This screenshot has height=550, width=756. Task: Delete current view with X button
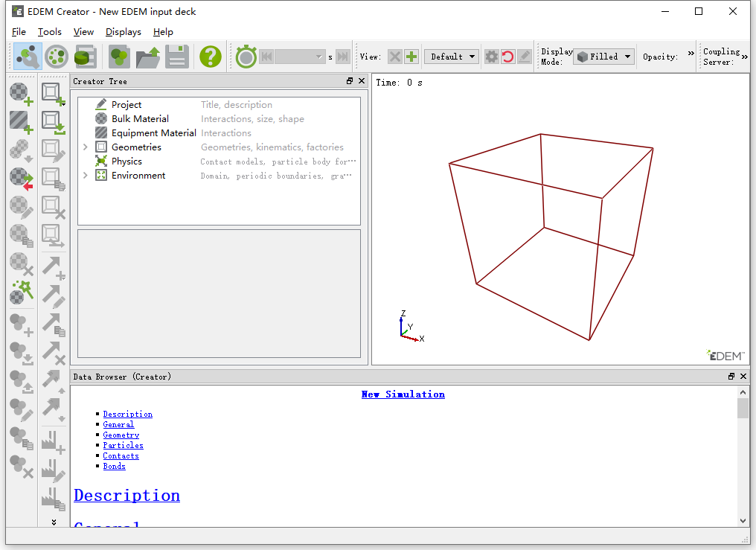pos(395,57)
